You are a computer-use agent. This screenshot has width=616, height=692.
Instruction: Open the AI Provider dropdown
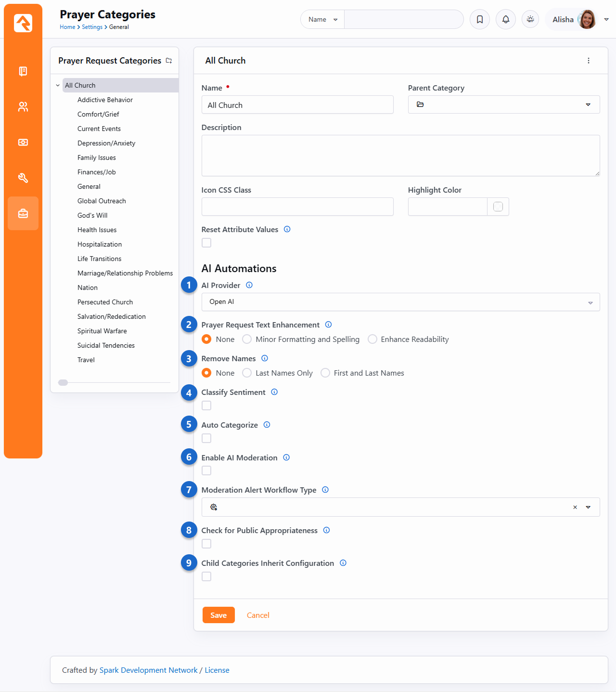400,302
